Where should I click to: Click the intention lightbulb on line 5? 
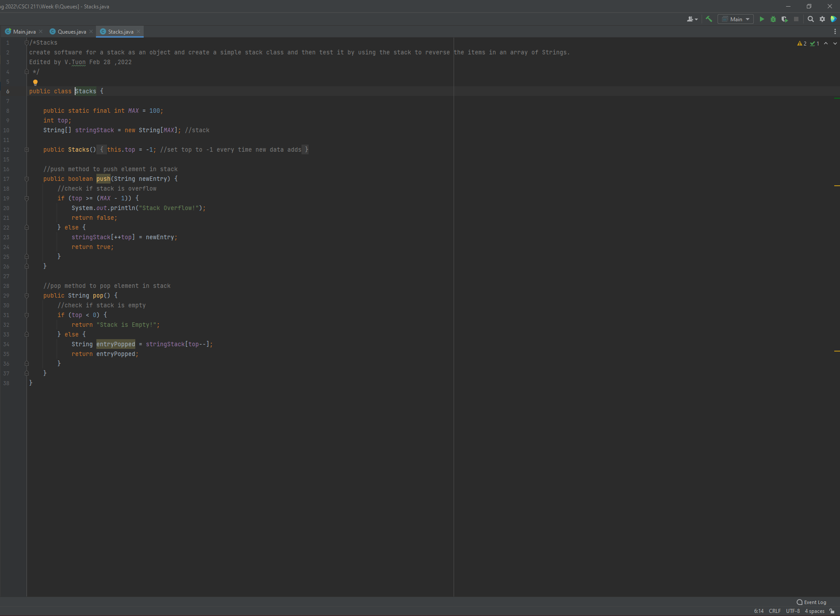click(x=35, y=82)
